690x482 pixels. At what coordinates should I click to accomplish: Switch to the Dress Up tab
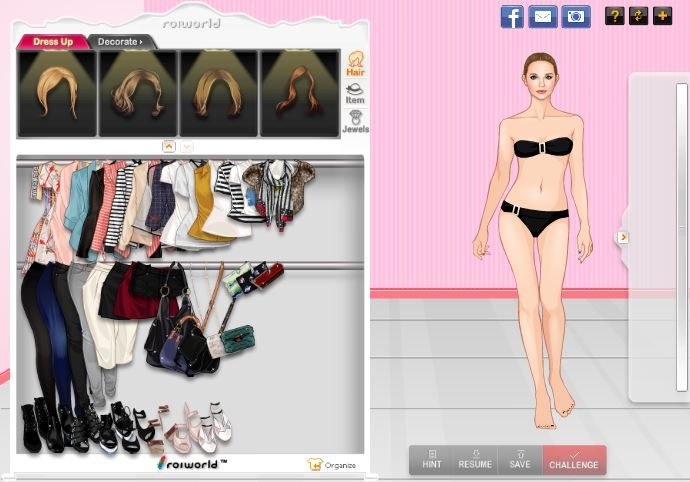pos(52,42)
